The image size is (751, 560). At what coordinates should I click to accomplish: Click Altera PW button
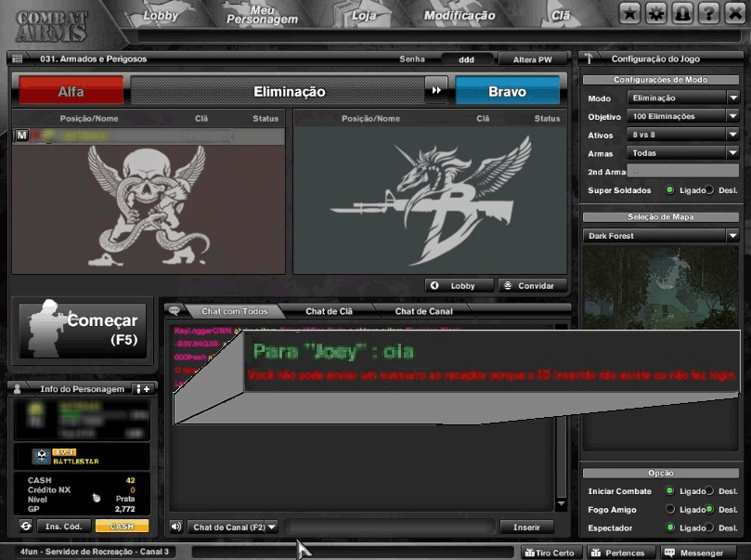point(533,59)
